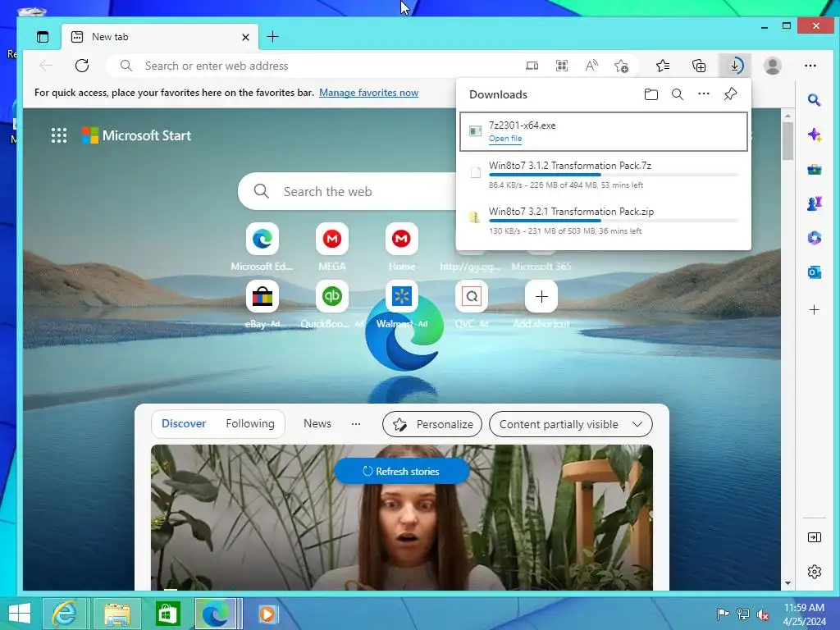Viewport: 840px width, 630px height.
Task: Launch Internet Explorer from taskbar
Action: click(64, 614)
